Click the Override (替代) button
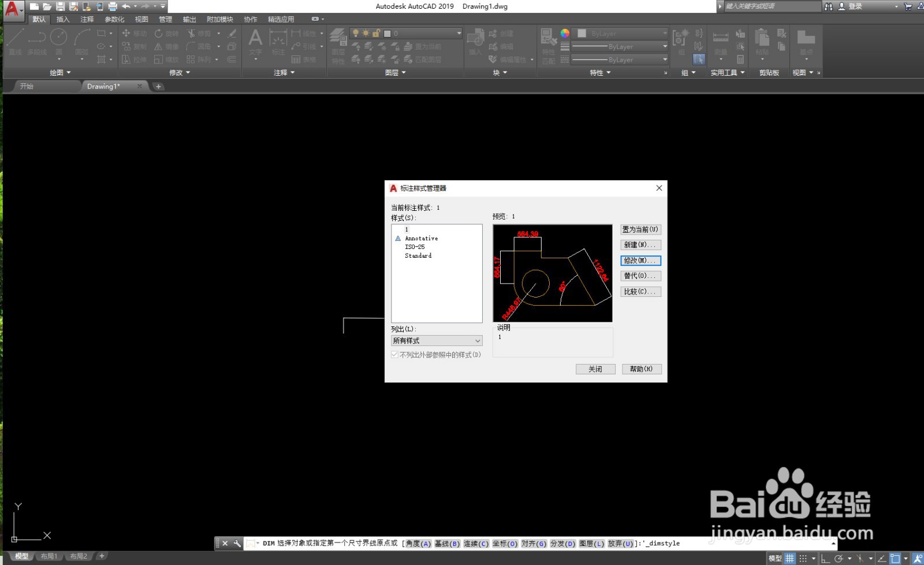Screen dimensions: 924x565 640,276
